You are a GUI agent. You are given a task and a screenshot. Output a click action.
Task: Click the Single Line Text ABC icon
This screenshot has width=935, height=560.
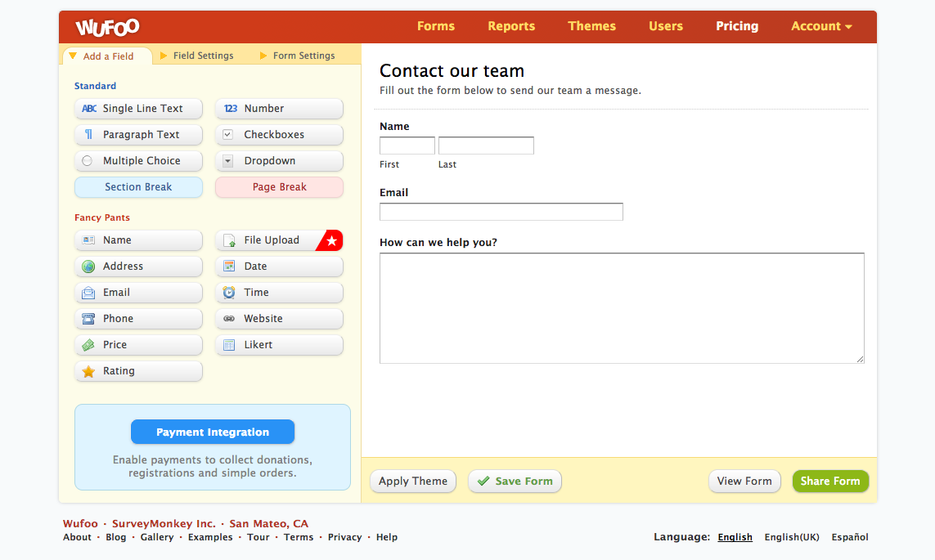89,109
